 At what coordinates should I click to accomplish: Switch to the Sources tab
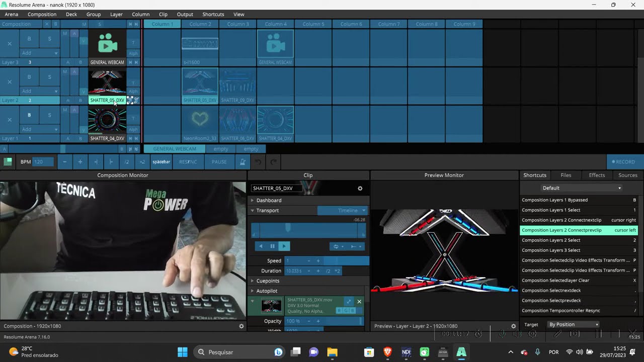pyautogui.click(x=627, y=175)
